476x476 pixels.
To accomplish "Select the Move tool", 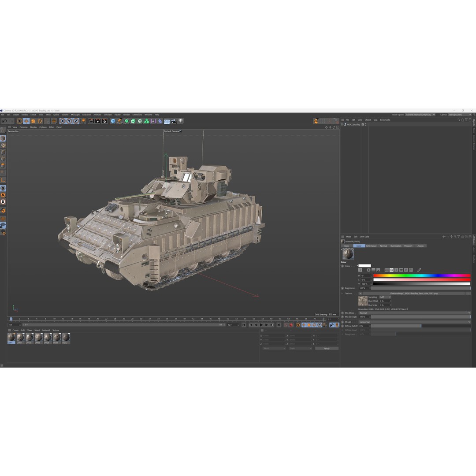I will tap(27, 120).
